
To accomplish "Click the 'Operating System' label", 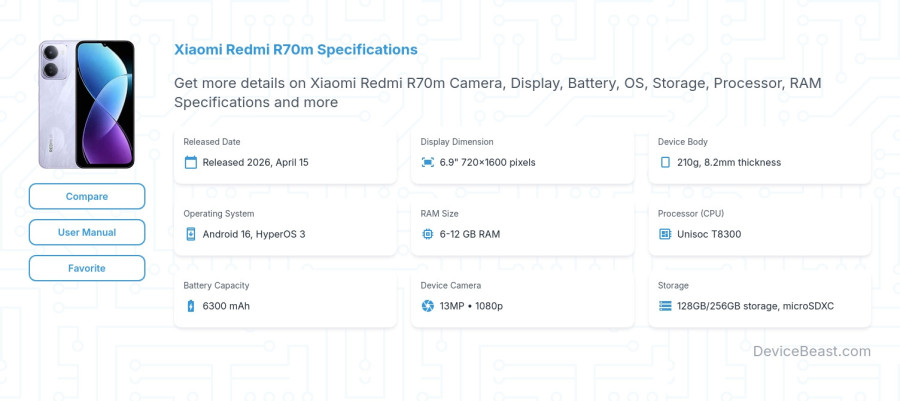I will (x=219, y=213).
